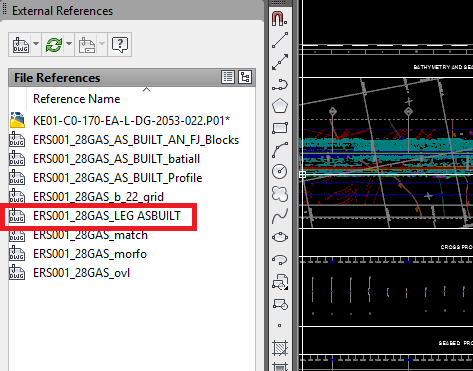Select the Spline curve tool
Image resolution: width=473 pixels, height=371 pixels.
point(280,216)
